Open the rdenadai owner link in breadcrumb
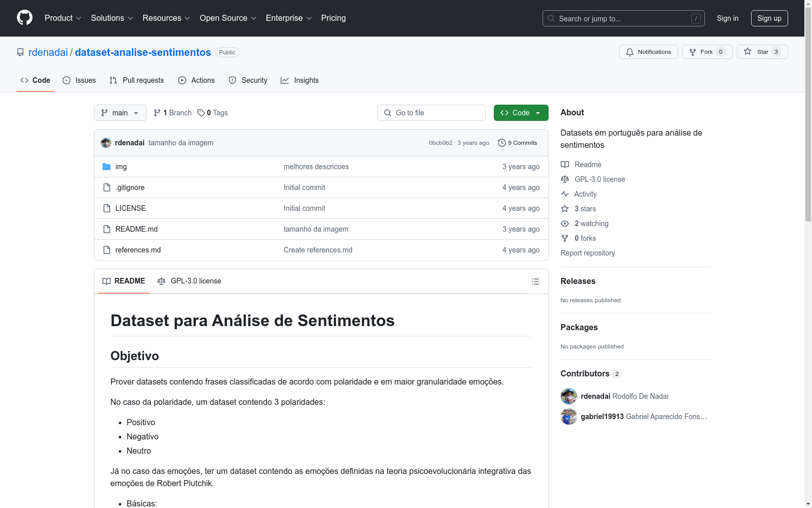 click(48, 52)
